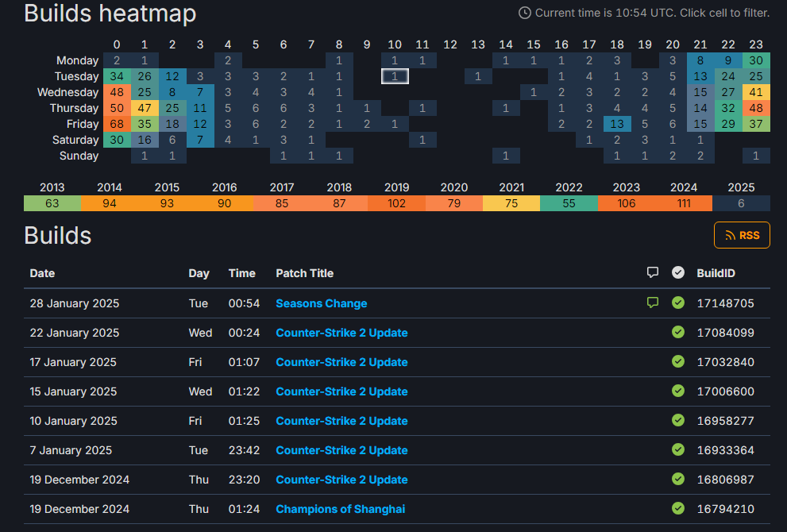
Task: Click the Date column header
Action: [x=42, y=273]
